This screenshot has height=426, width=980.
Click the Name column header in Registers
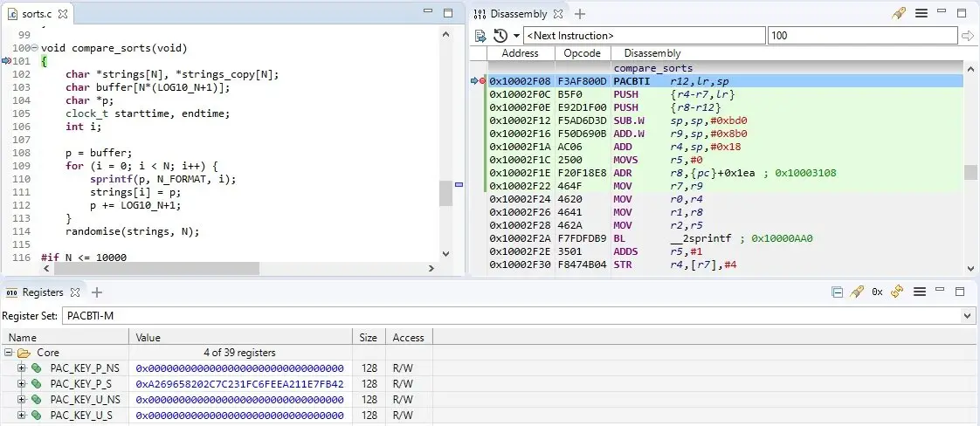pyautogui.click(x=65, y=337)
